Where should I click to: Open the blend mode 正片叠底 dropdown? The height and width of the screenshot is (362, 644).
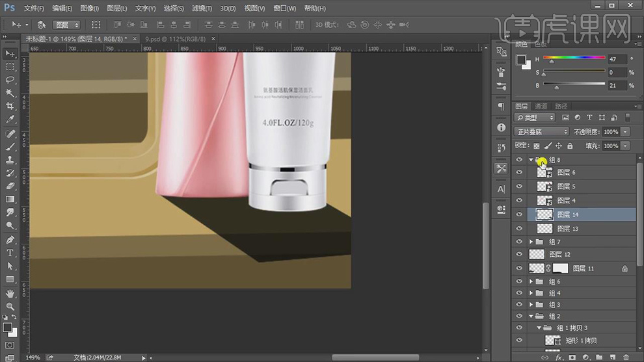tap(541, 132)
